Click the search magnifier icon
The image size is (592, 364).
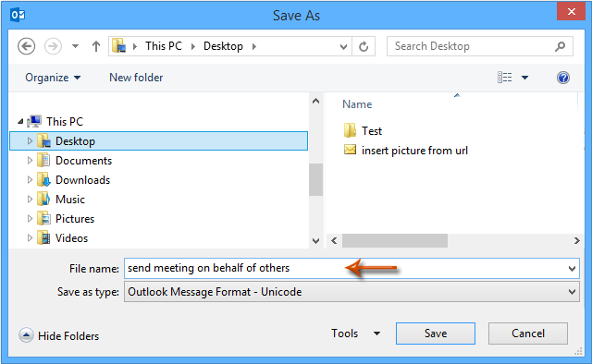[561, 46]
